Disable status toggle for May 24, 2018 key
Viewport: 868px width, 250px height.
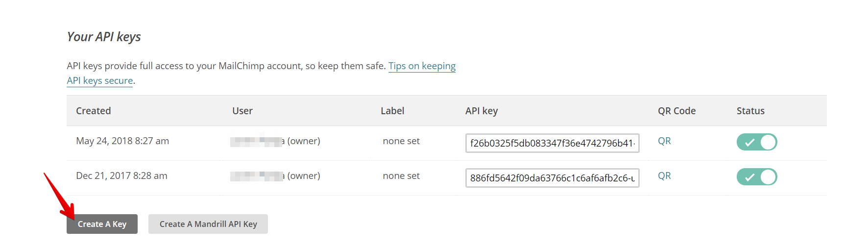pos(756,142)
